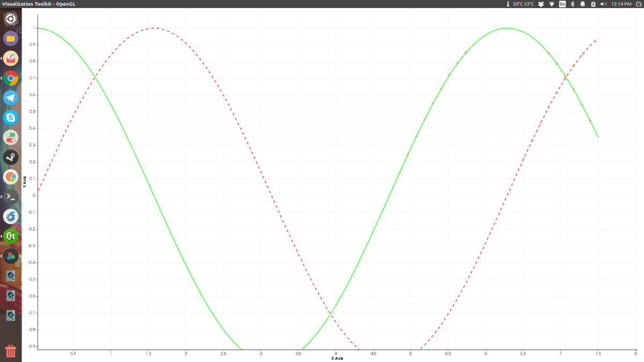
Task: Open the 12:14 PM clock menu
Action: [x=621, y=4]
